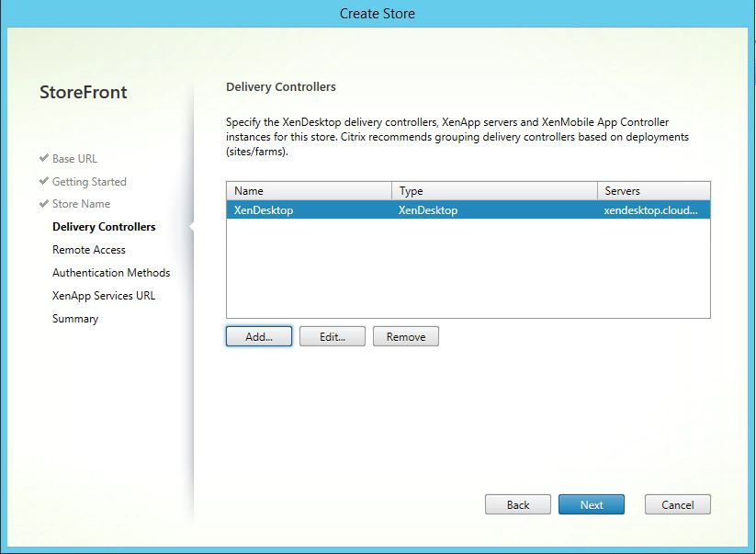
Task: Click the Base URL checkmark icon
Action: (44, 158)
